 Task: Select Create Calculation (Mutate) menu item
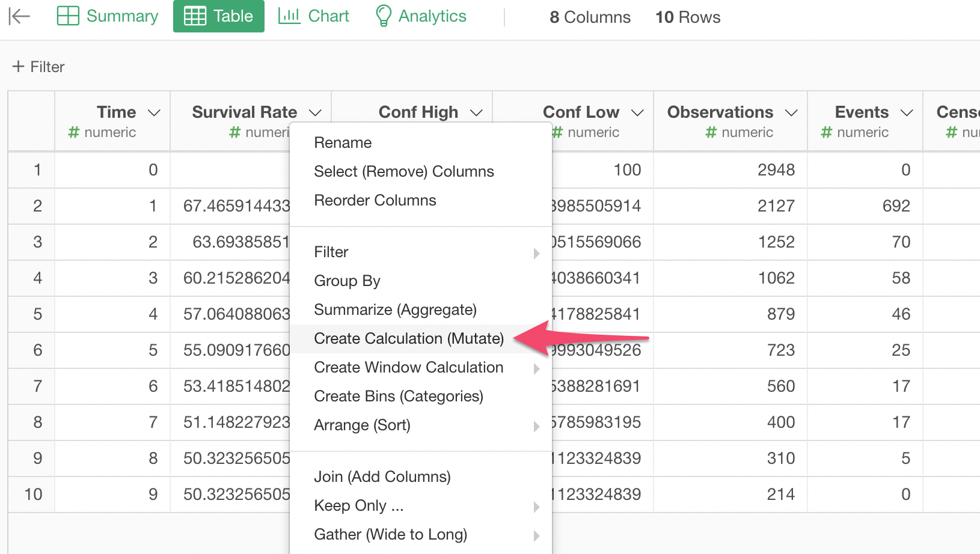click(x=409, y=338)
